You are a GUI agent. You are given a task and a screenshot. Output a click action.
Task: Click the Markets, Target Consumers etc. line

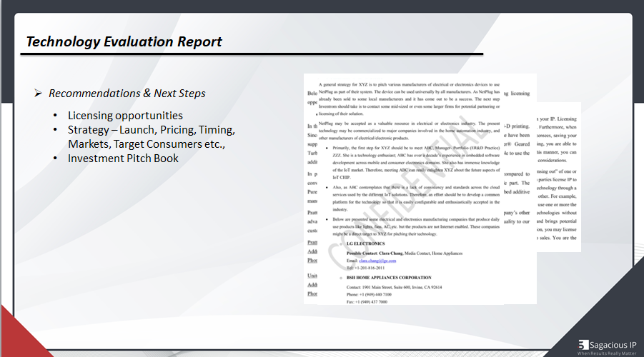(x=147, y=144)
